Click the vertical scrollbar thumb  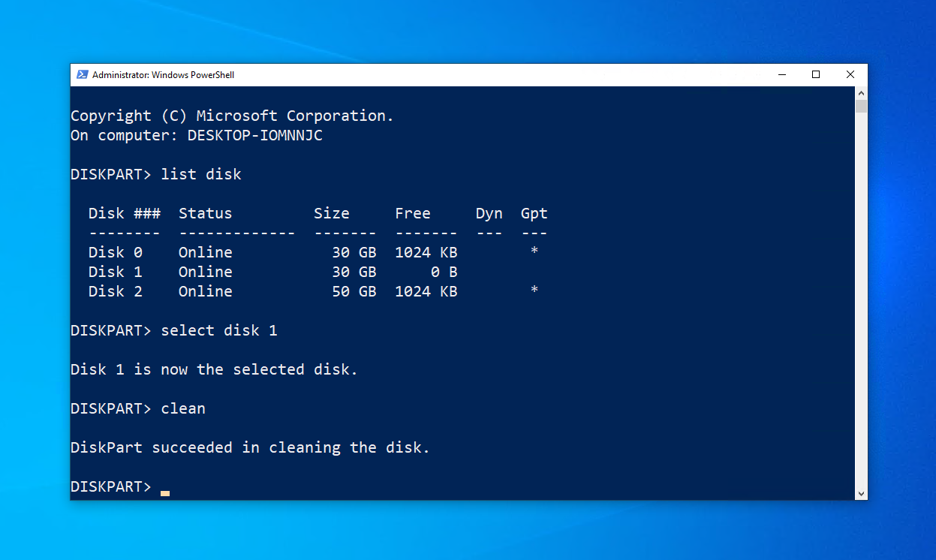861,107
